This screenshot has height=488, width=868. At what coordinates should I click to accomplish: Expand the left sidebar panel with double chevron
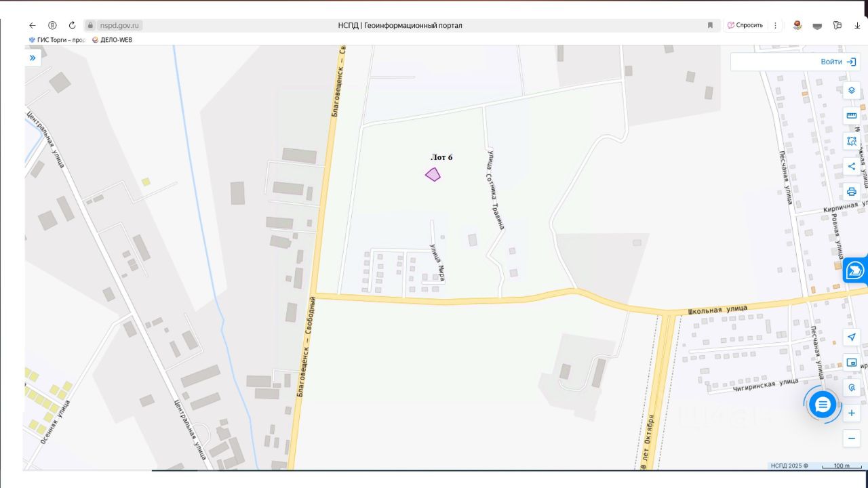(x=33, y=58)
